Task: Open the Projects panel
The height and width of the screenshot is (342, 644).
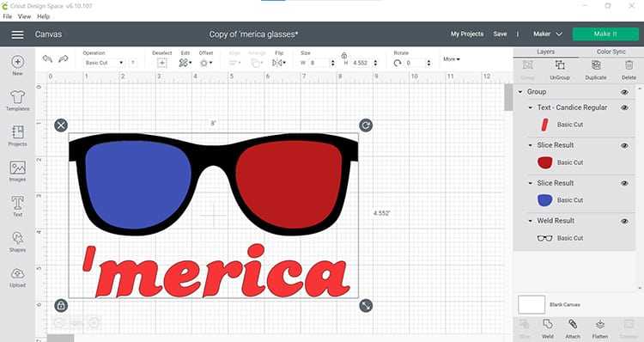Action: [x=17, y=136]
